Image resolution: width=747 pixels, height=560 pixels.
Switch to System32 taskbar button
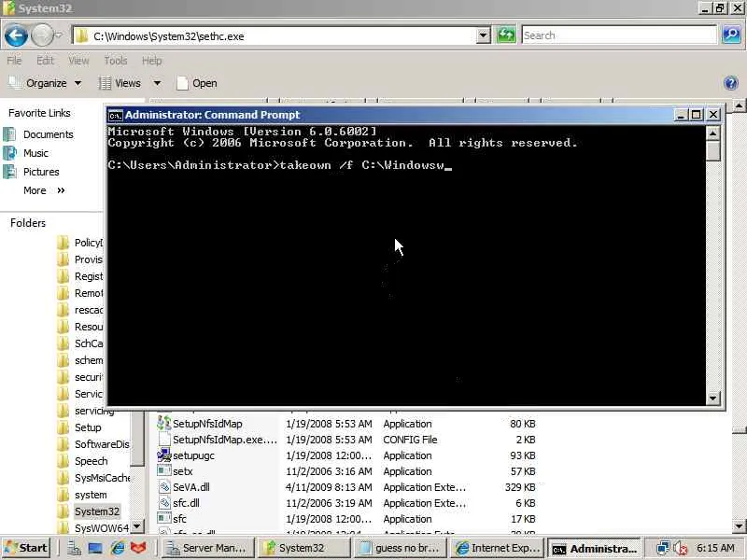303,548
